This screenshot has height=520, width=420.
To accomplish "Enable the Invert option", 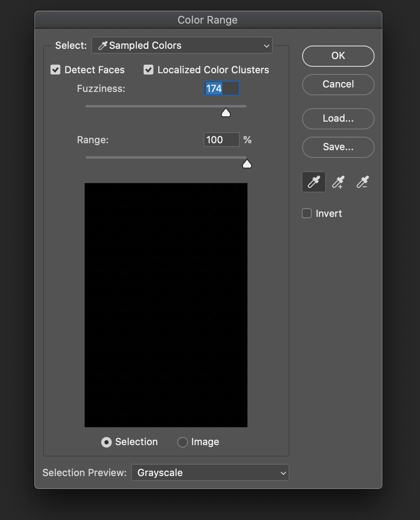I will [306, 213].
